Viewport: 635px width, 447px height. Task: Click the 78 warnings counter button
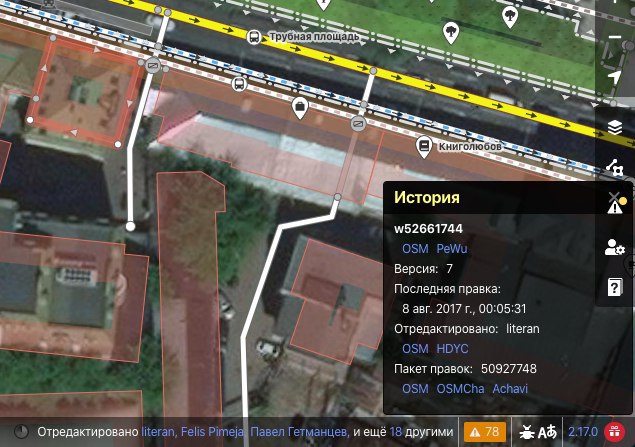pyautogui.click(x=485, y=432)
